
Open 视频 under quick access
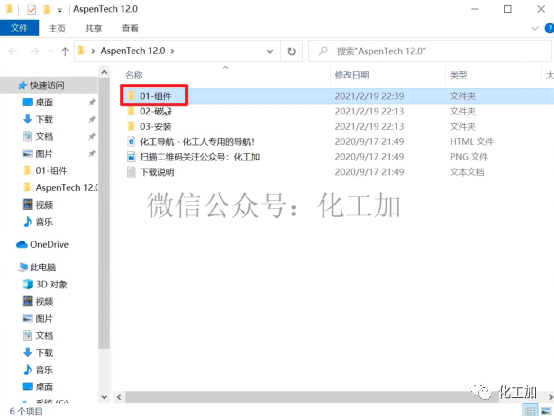(44, 205)
